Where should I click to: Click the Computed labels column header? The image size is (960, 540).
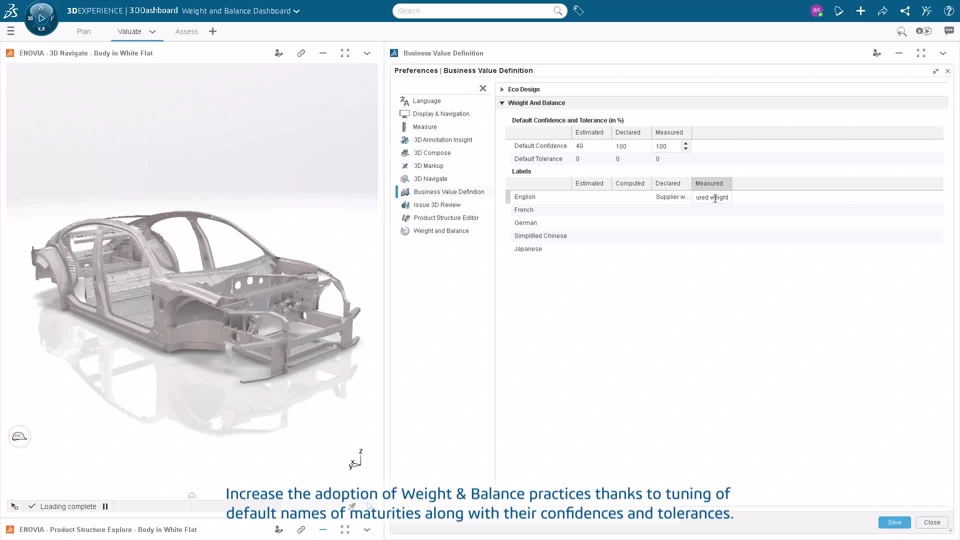pos(631,183)
